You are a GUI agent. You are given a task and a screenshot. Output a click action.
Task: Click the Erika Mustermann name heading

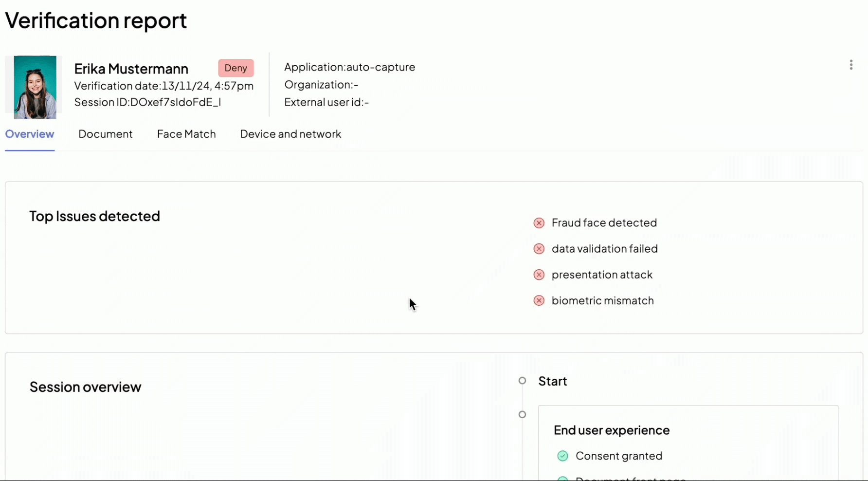click(x=131, y=69)
